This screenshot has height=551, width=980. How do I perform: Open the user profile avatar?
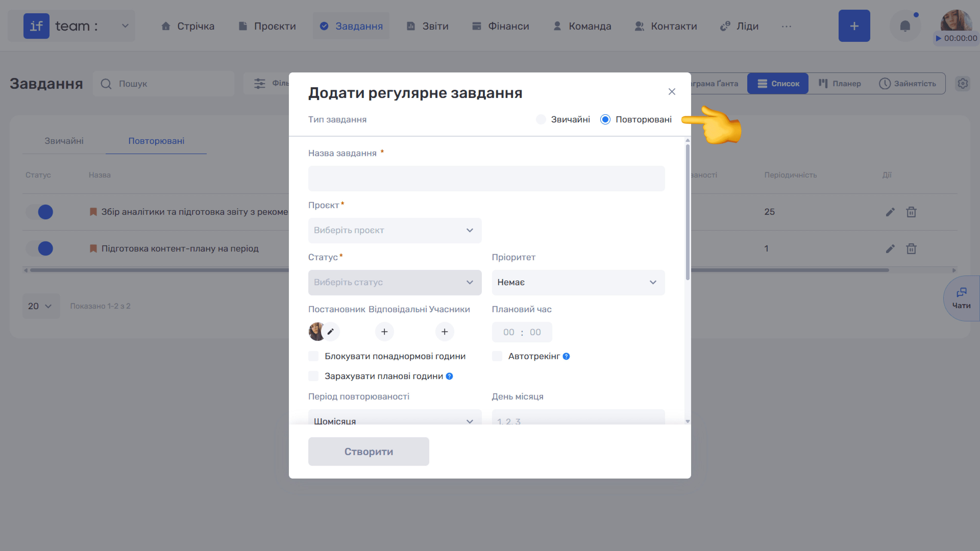point(956,20)
